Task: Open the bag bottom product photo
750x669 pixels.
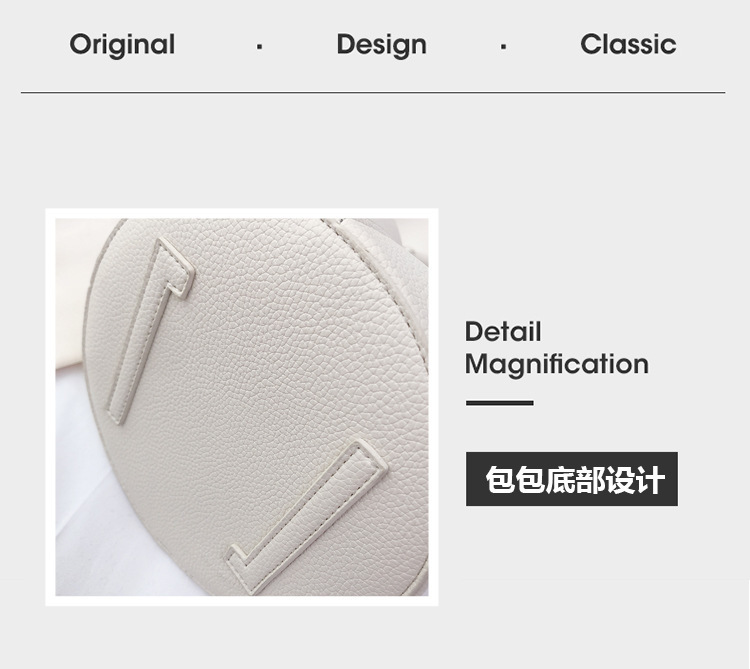Action: 242,407
